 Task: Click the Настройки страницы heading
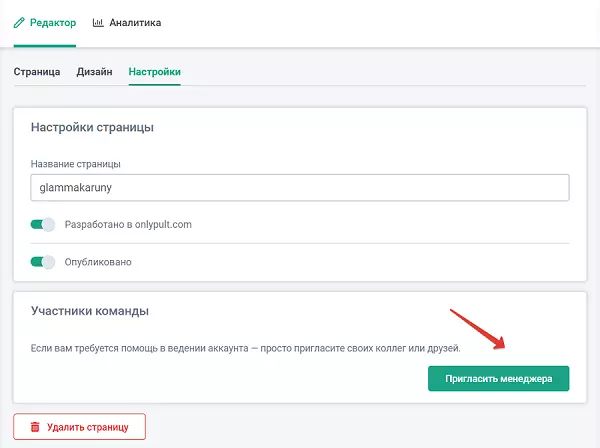coord(92,128)
